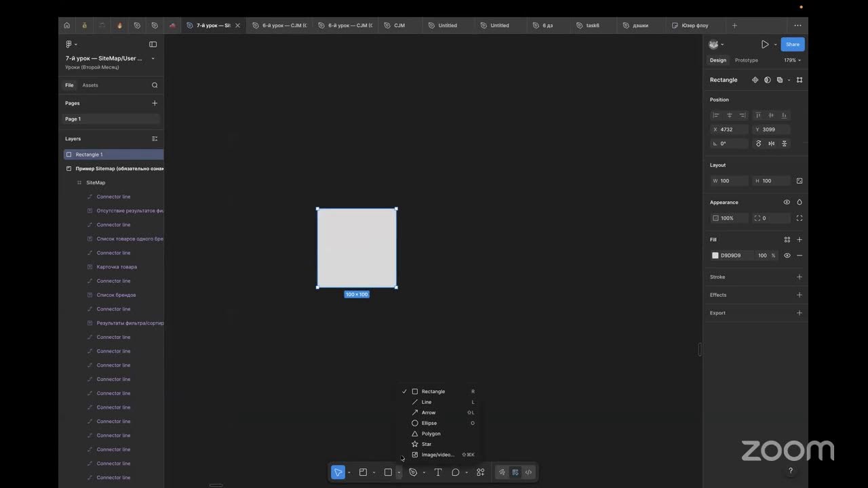
Task: Open blend mode droplet in Appearance
Action: point(800,202)
